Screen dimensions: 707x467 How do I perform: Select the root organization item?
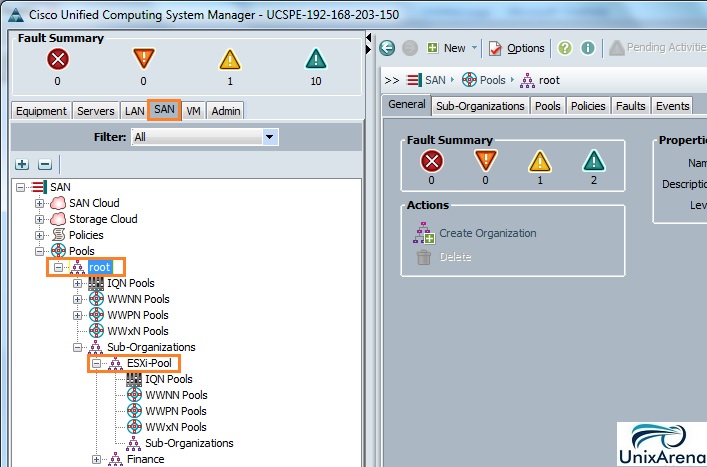(100, 267)
